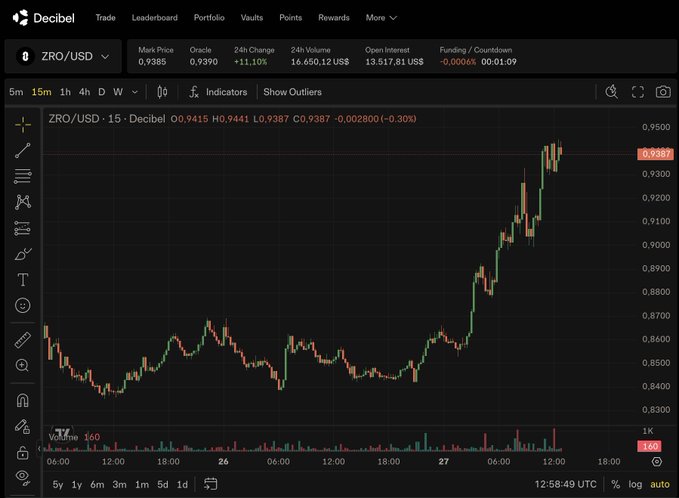679x498 pixels.
Task: Lock all drawing tools
Action: pyautogui.click(x=23, y=453)
